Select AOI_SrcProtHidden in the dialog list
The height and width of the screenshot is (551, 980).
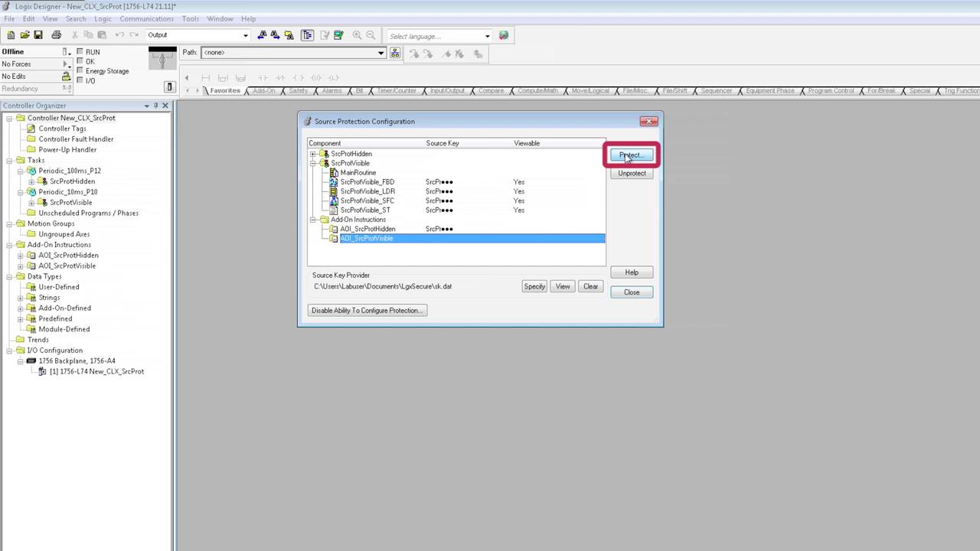(367, 229)
